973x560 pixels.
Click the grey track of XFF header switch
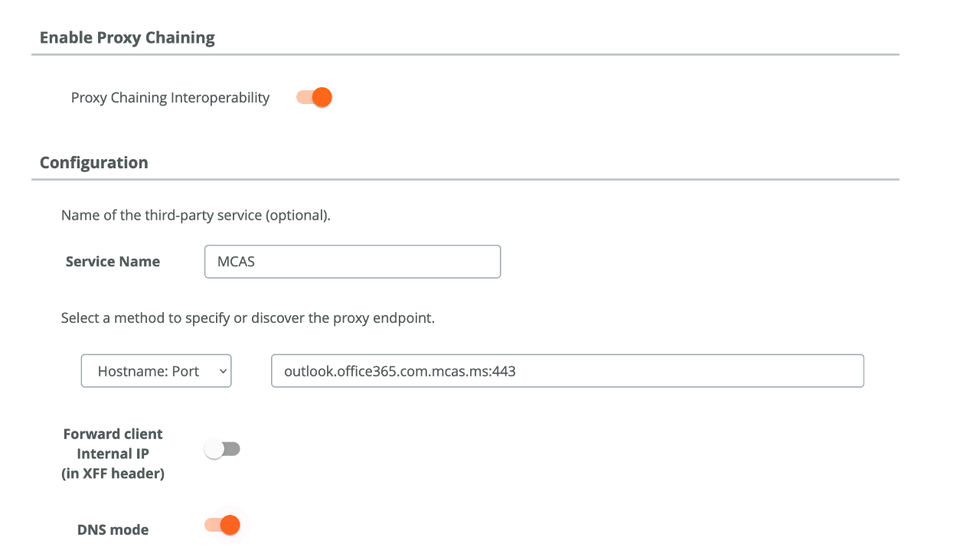(230, 449)
